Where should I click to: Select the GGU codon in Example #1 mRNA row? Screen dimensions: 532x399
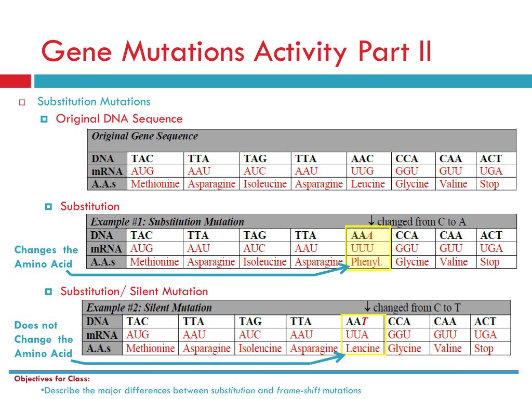407,248
